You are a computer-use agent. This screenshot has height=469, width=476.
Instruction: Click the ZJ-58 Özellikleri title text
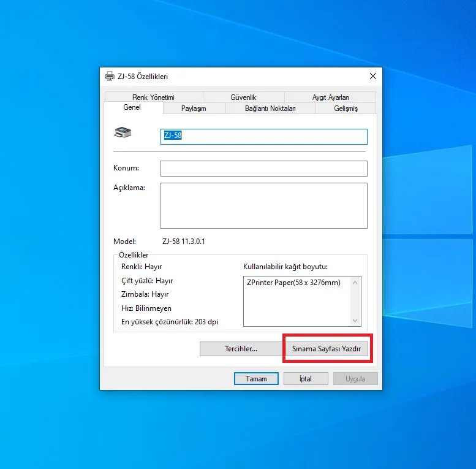pos(143,77)
